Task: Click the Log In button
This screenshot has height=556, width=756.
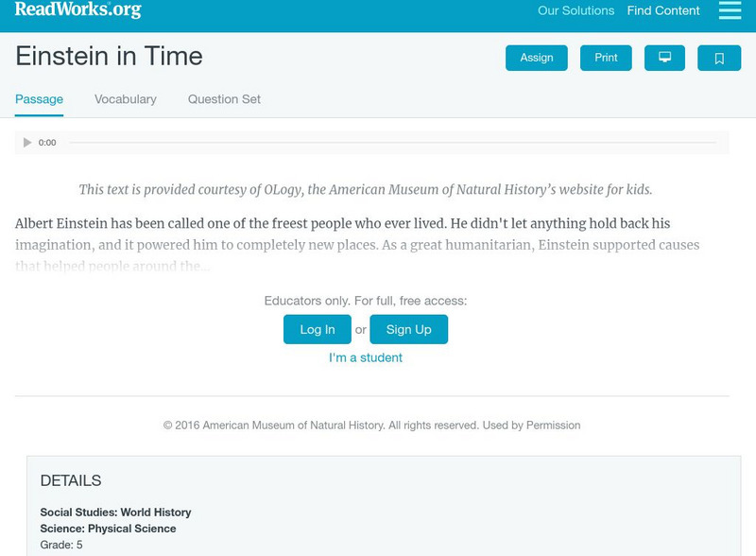Action: (x=318, y=329)
